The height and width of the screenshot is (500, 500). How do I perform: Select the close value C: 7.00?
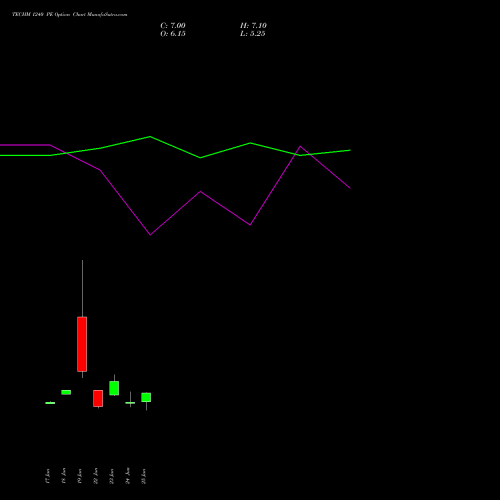173,26
